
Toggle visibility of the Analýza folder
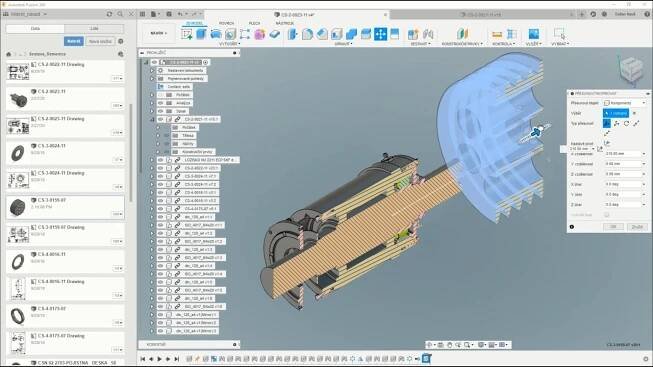pyautogui.click(x=160, y=103)
